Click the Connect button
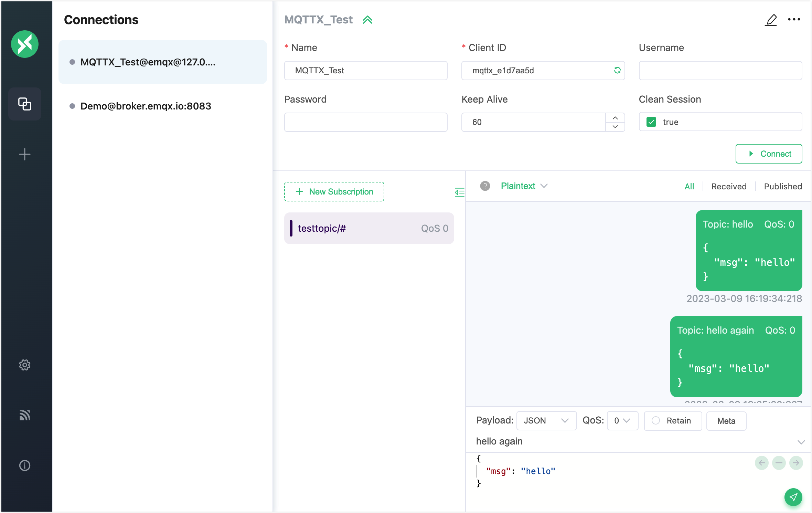The width and height of the screenshot is (812, 513). (x=768, y=154)
